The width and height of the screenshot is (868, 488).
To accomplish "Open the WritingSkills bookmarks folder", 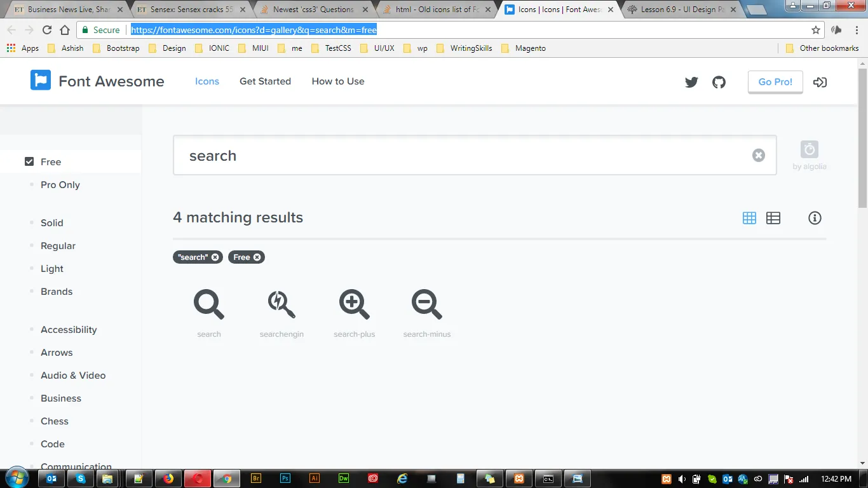I will pyautogui.click(x=465, y=48).
